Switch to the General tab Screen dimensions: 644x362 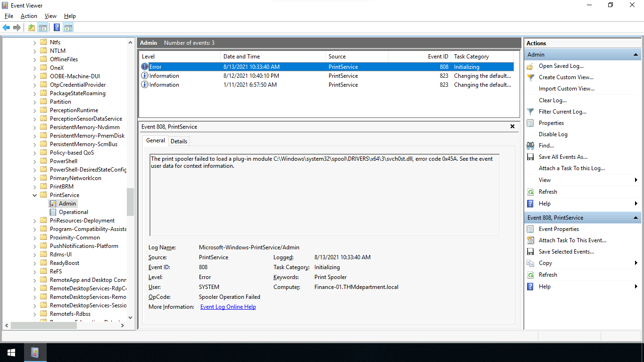point(156,140)
